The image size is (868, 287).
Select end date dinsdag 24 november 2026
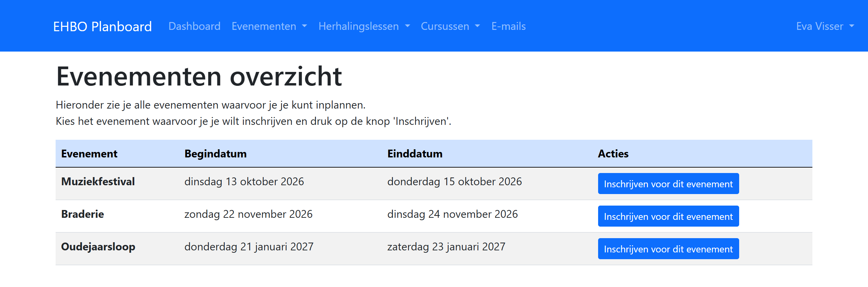(452, 214)
